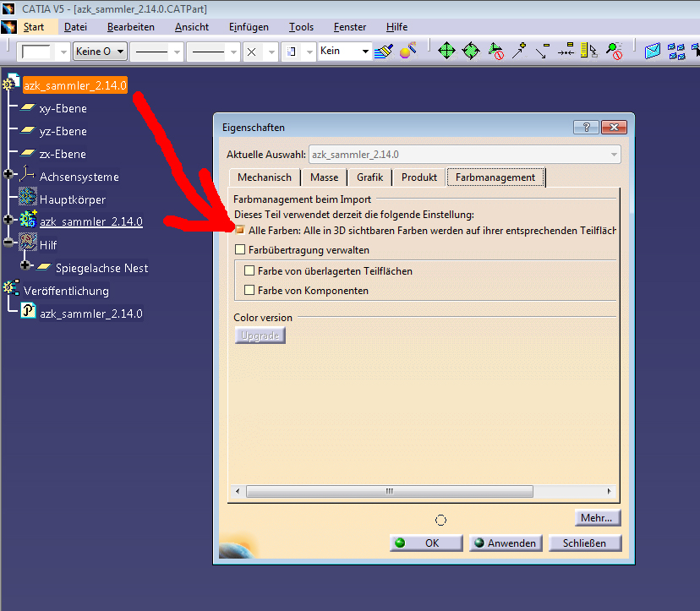
Task: Select the green four-arrow move icon
Action: tap(447, 51)
